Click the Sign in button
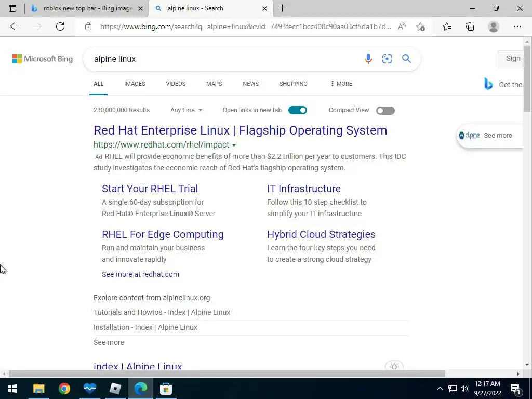This screenshot has height=399, width=532. tap(510, 58)
